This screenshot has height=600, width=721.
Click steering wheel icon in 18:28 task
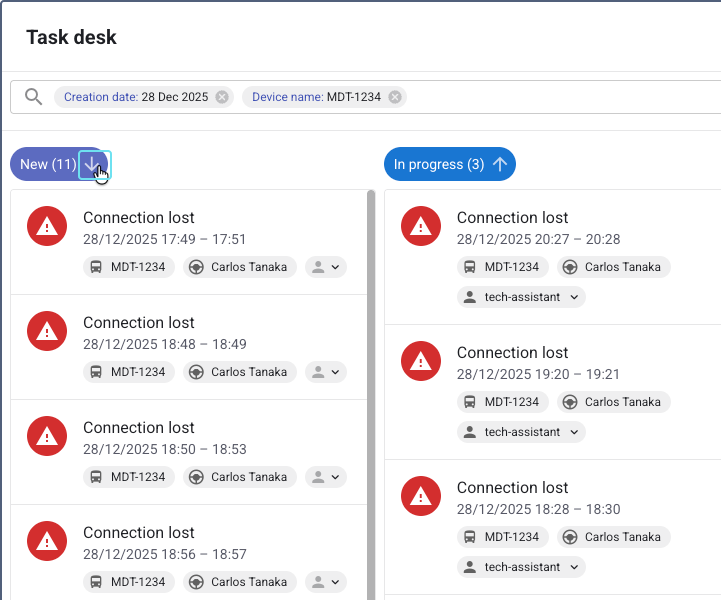[x=570, y=537]
